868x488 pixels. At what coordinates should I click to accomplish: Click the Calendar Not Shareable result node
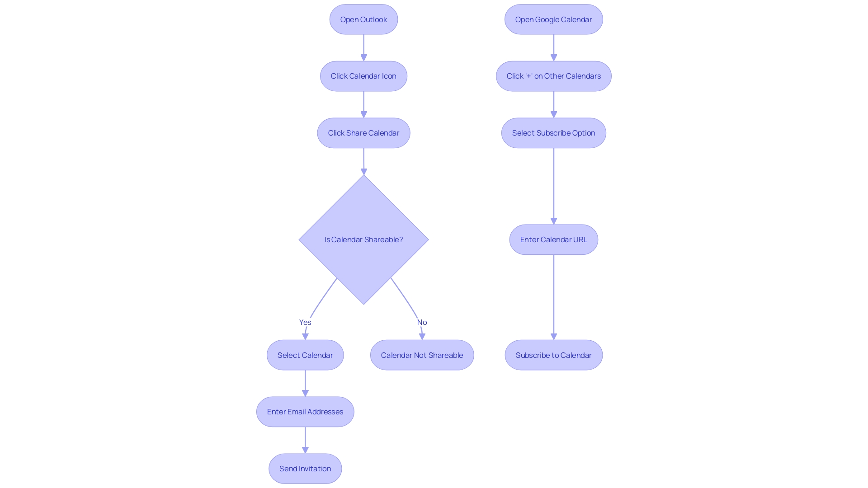422,355
